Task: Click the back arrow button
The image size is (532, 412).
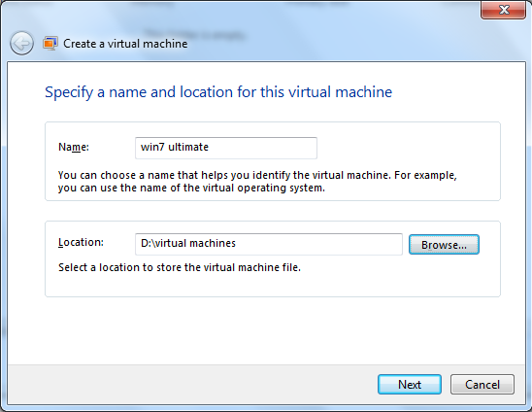Action: pos(21,44)
